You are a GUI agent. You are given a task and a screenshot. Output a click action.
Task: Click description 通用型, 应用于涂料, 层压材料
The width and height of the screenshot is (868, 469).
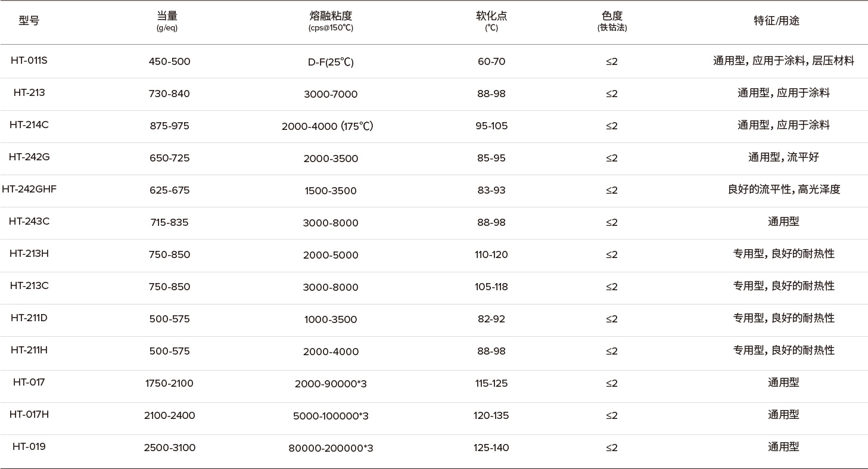tap(783, 61)
